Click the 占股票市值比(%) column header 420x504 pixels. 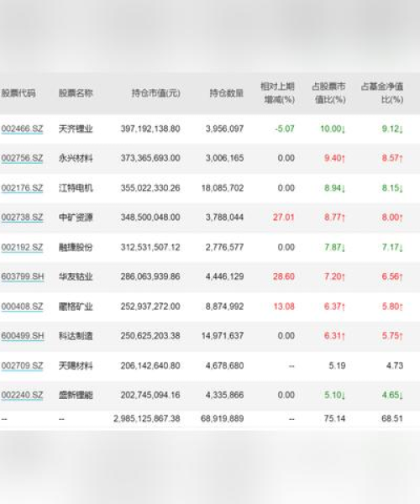point(328,93)
